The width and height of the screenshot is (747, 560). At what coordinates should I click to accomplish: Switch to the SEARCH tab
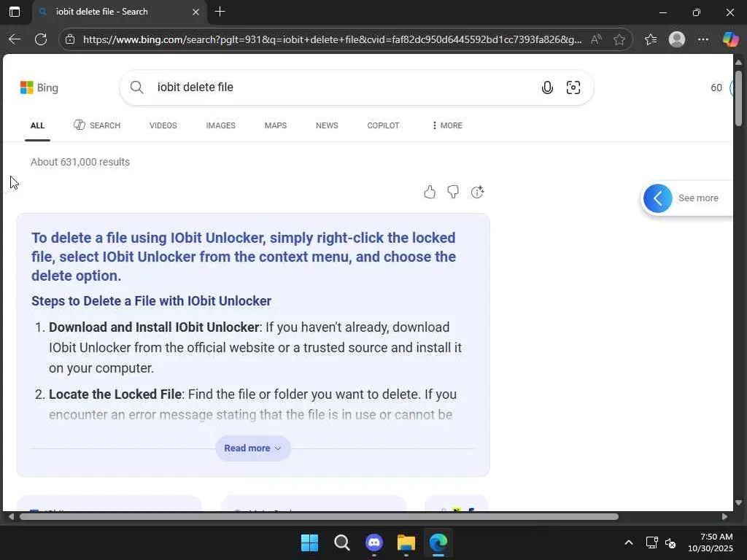(97, 125)
